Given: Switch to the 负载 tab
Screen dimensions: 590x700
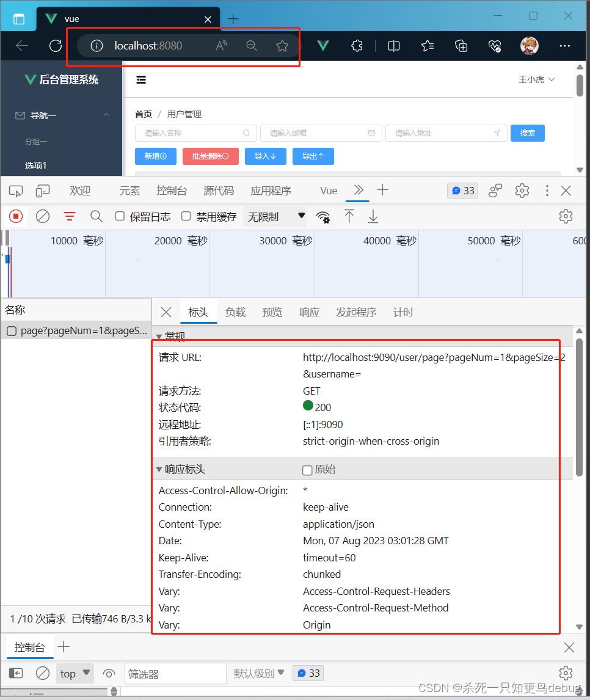Looking at the screenshot, I should click(235, 312).
